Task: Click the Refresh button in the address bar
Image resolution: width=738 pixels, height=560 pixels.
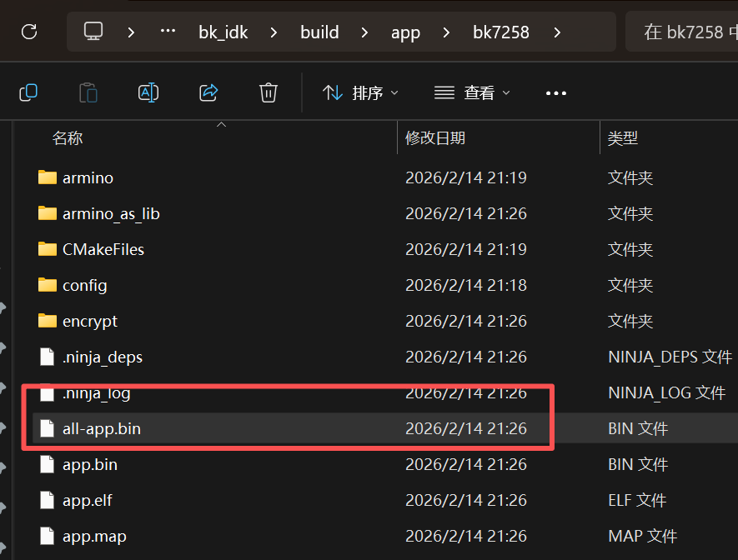Action: pyautogui.click(x=29, y=32)
